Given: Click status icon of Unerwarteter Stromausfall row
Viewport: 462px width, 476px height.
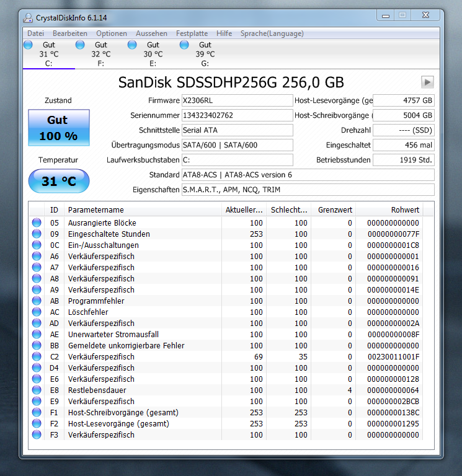Looking at the screenshot, I should tap(37, 335).
